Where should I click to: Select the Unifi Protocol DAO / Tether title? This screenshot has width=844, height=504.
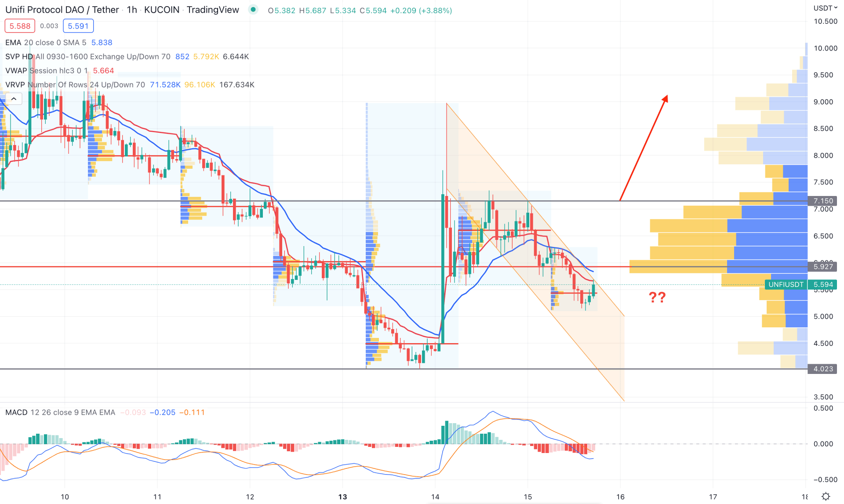point(62,10)
